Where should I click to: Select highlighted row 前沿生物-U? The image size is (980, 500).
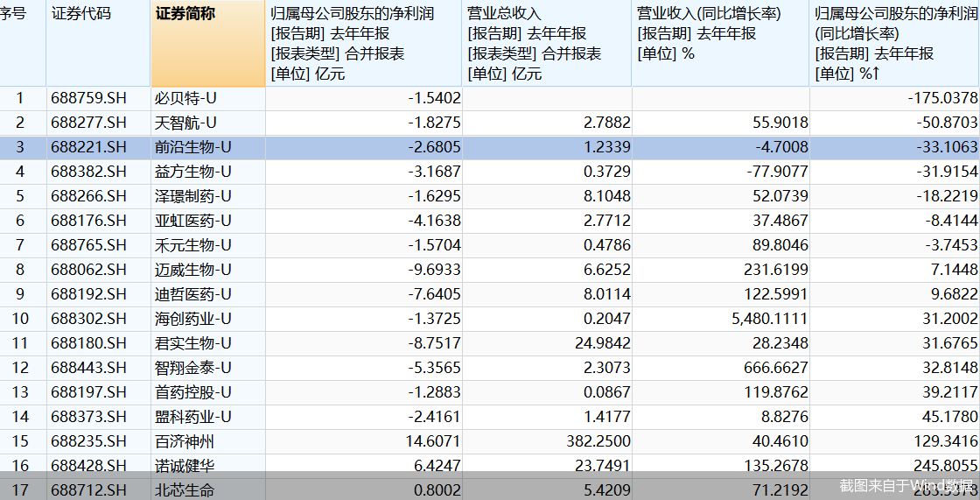(x=490, y=147)
